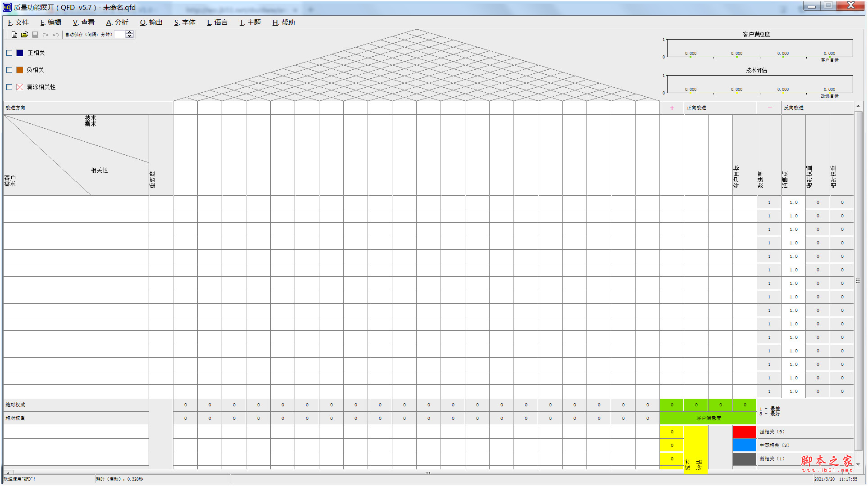Click the red X clear-correlation icon
This screenshot has height=486, width=868.
tap(19, 87)
